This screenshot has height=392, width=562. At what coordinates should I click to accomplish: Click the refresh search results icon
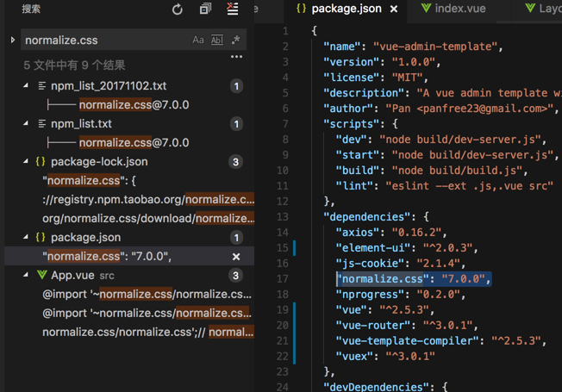(178, 9)
